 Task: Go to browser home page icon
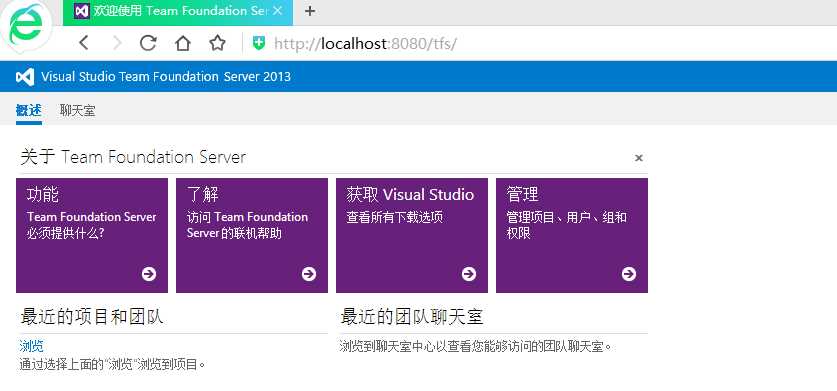(183, 43)
